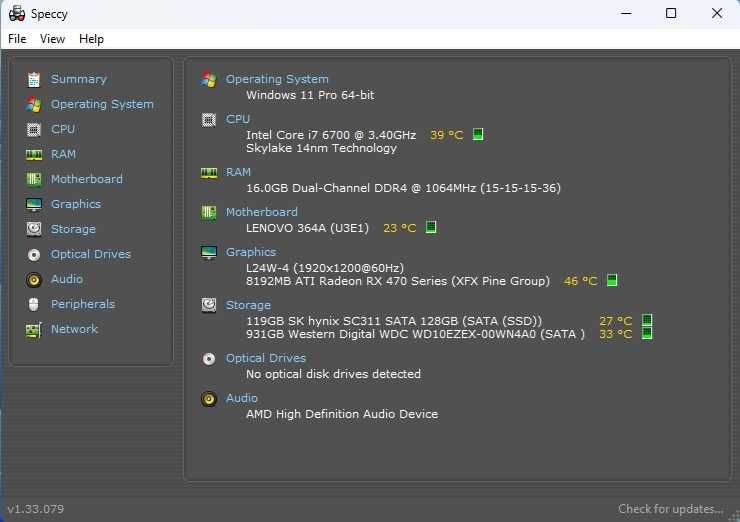Click the Storage drive icon in the sidebar
The width and height of the screenshot is (740, 522).
click(34, 229)
